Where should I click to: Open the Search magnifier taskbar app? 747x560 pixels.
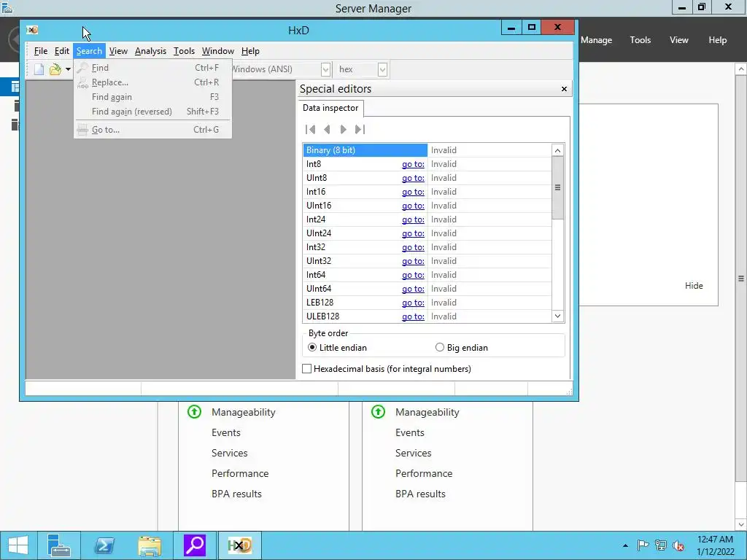tap(195, 545)
